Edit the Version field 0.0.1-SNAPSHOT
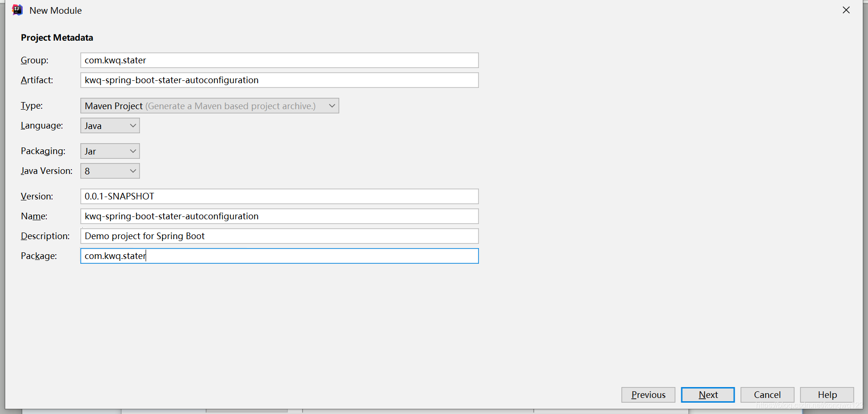The image size is (868, 414). tap(279, 196)
